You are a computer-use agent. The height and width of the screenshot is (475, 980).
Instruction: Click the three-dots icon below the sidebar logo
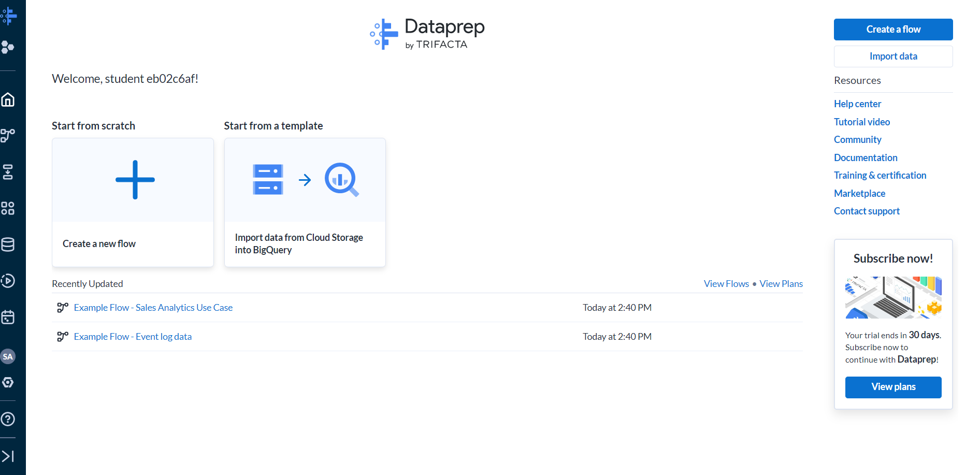8,47
